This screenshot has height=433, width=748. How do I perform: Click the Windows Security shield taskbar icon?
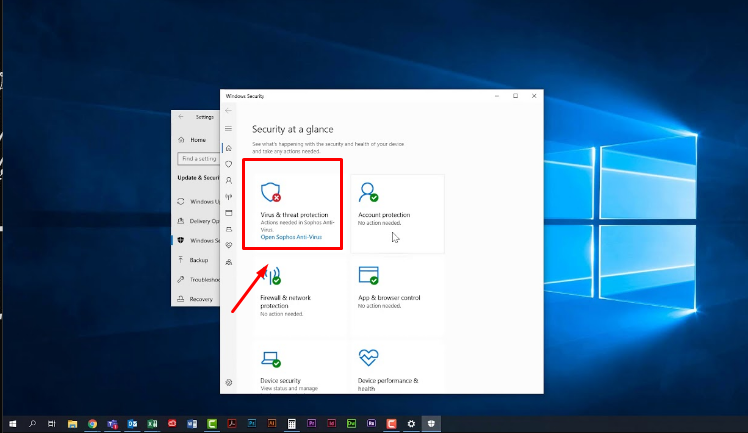431,423
